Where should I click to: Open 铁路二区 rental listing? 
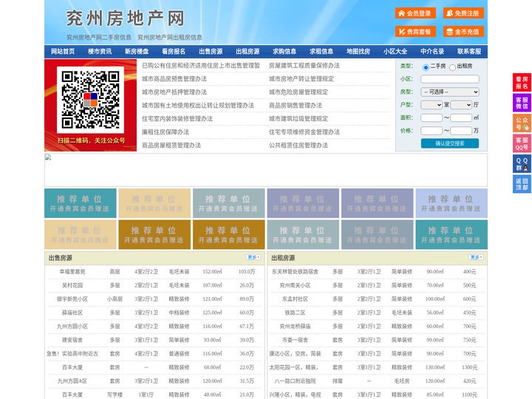pos(295,313)
